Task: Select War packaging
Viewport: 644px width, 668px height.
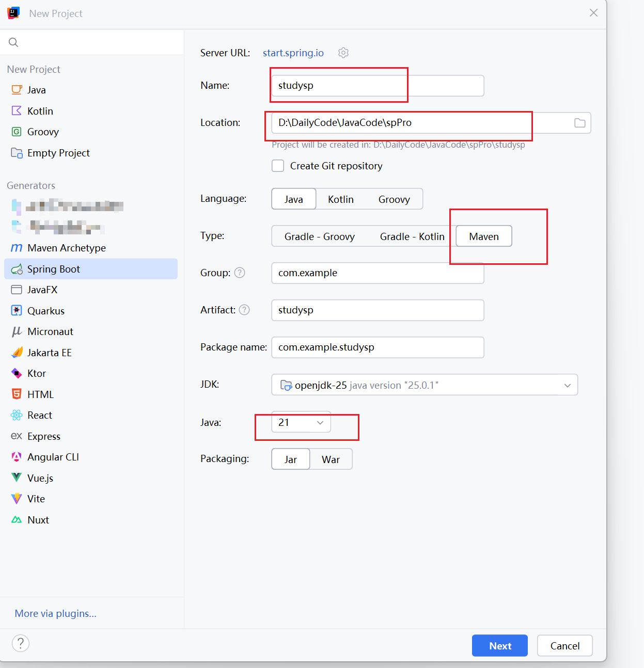Action: (x=331, y=459)
